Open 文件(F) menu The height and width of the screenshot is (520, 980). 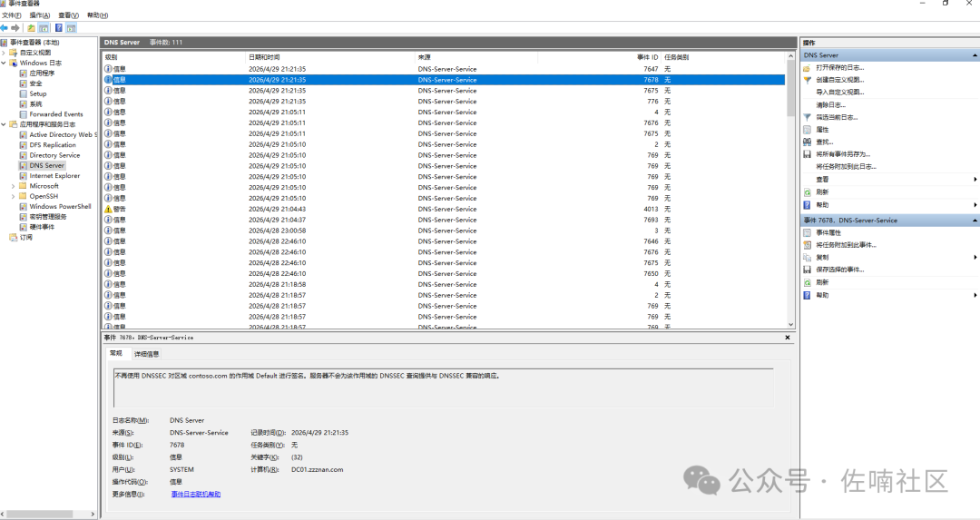(12, 15)
